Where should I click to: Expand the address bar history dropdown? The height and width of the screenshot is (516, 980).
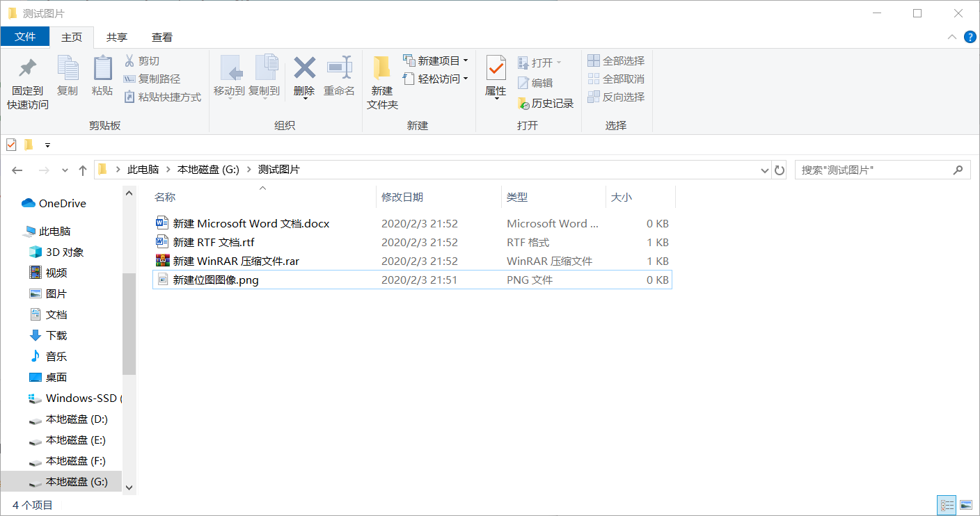[764, 170]
